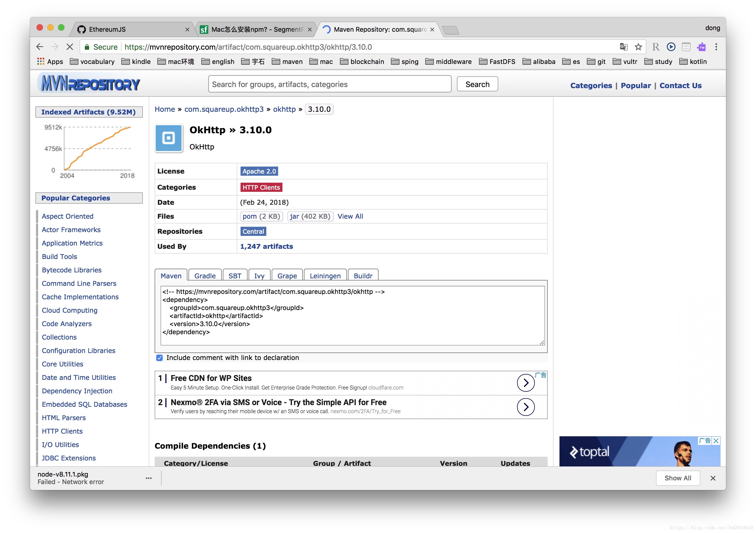Open the kotlin bookmarks folder
756x533 pixels.
click(693, 62)
